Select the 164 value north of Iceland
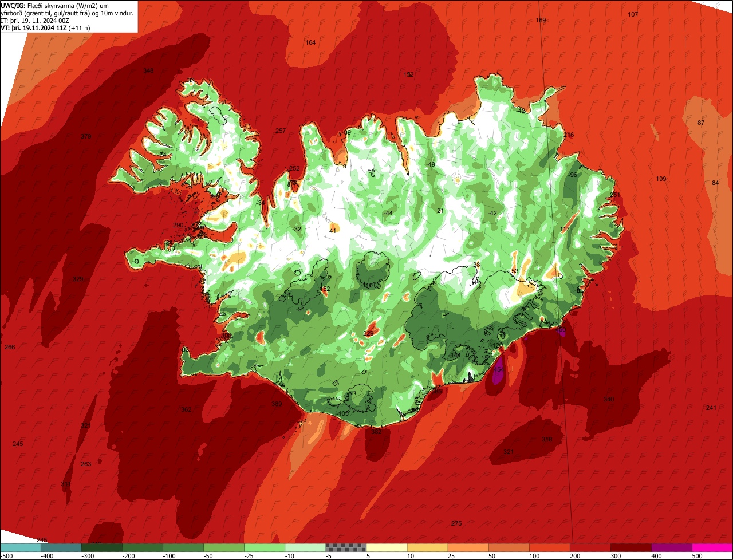 coord(310,43)
